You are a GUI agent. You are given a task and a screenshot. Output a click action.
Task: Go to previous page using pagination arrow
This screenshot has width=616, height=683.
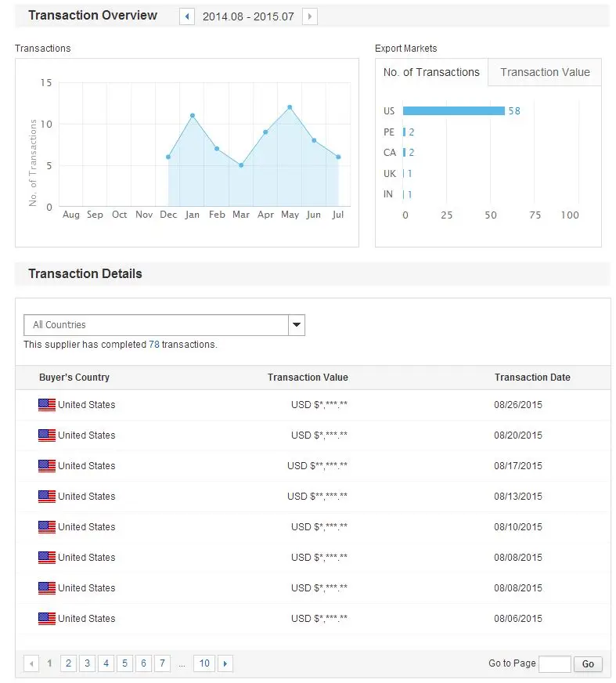[31, 663]
